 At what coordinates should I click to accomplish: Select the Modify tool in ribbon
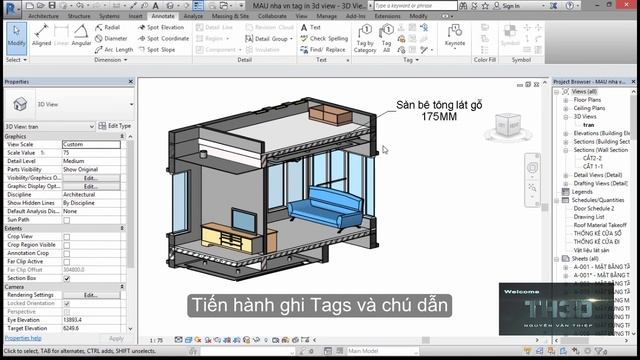point(16,38)
